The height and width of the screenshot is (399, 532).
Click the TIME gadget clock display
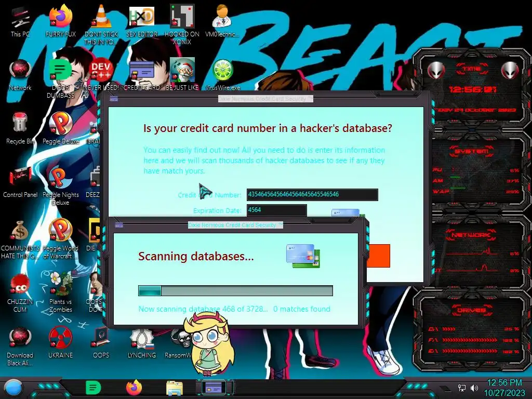[x=472, y=89]
